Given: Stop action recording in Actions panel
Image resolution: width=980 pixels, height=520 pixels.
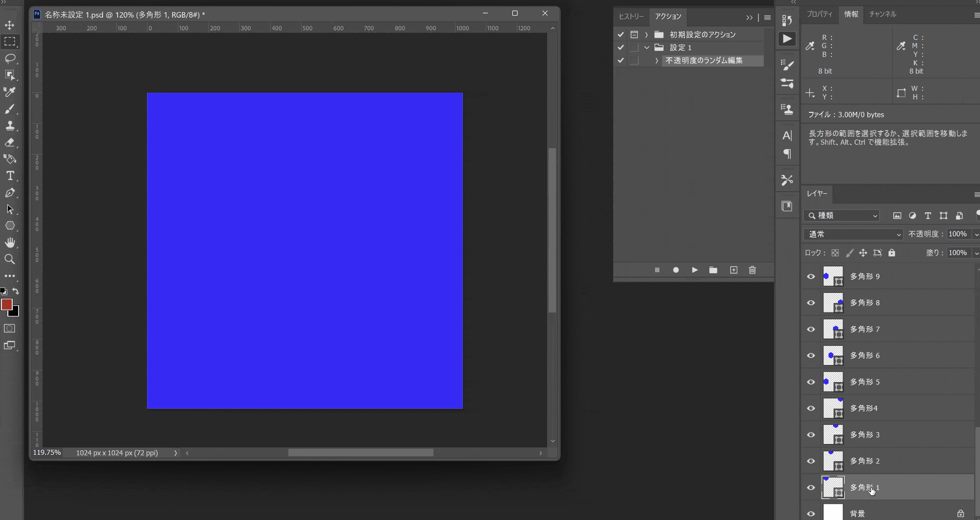Looking at the screenshot, I should (x=657, y=270).
